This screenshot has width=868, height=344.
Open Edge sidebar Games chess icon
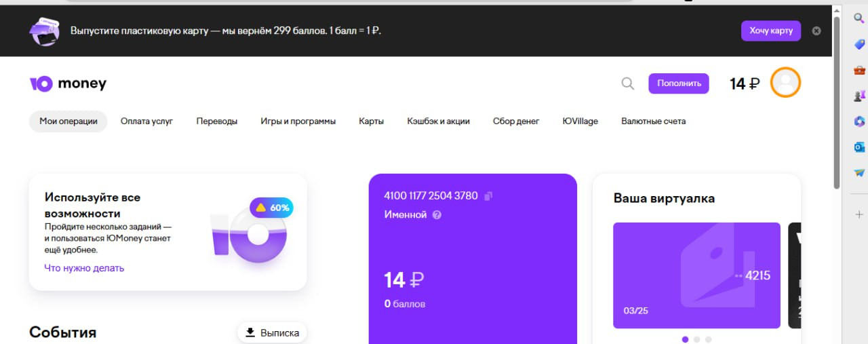859,96
